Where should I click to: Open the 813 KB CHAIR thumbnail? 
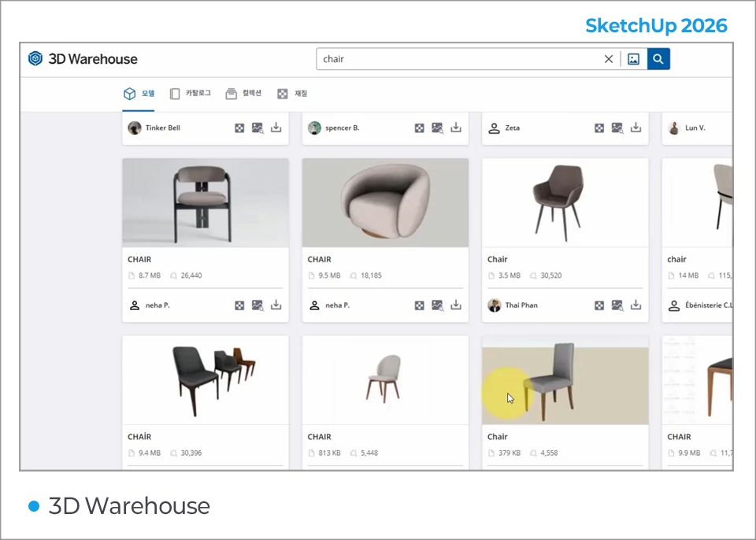(385, 380)
